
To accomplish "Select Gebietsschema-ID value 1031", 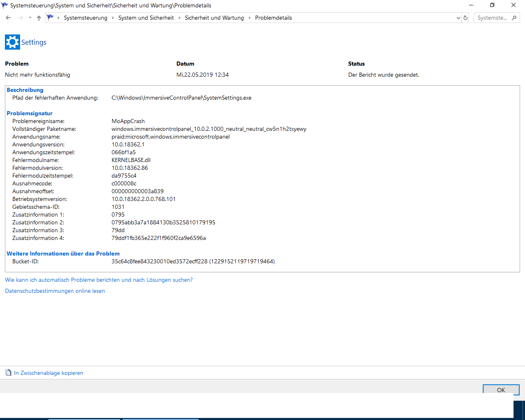I will coord(118,207).
